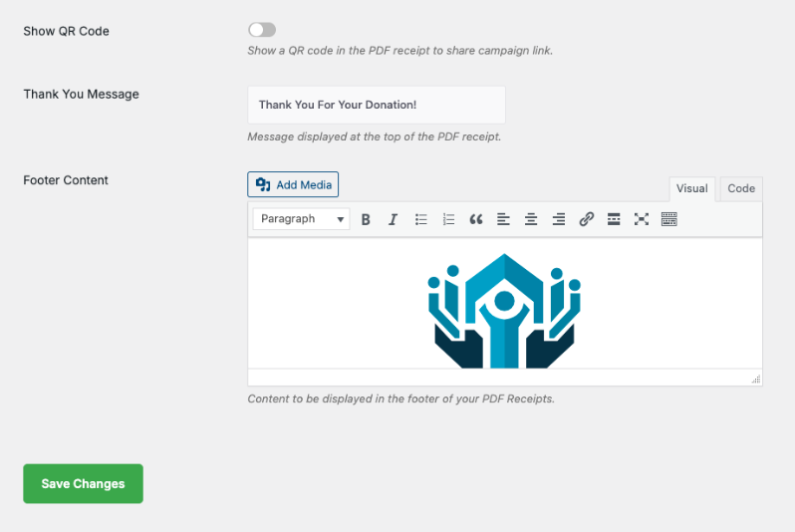795x532 pixels.
Task: Apply italic formatting in the footer editor
Action: tap(393, 219)
